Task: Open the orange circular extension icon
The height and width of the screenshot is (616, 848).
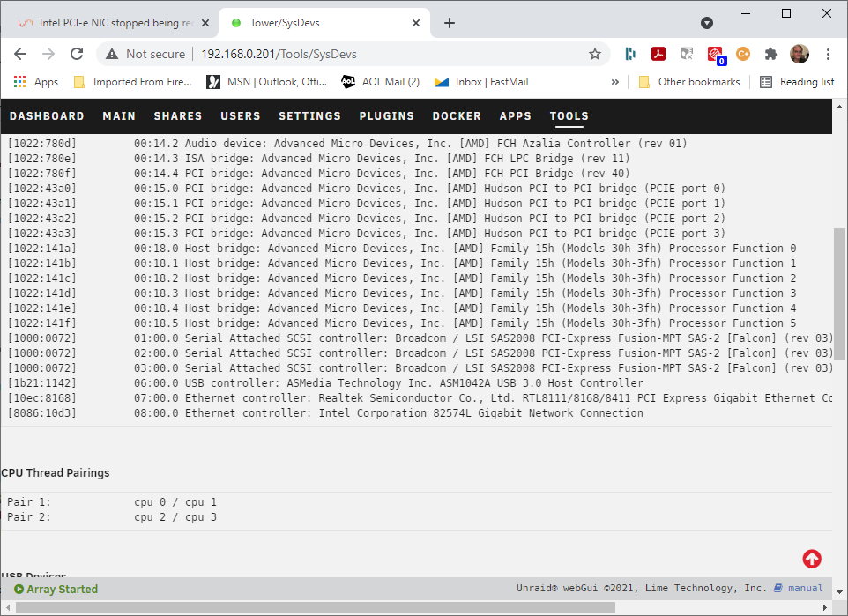Action: pos(743,54)
